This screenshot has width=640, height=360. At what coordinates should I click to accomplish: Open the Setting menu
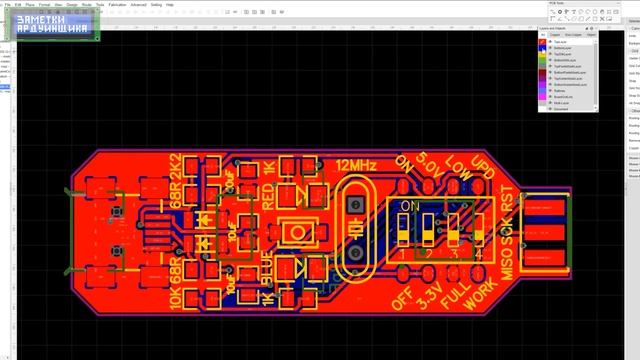click(x=156, y=5)
